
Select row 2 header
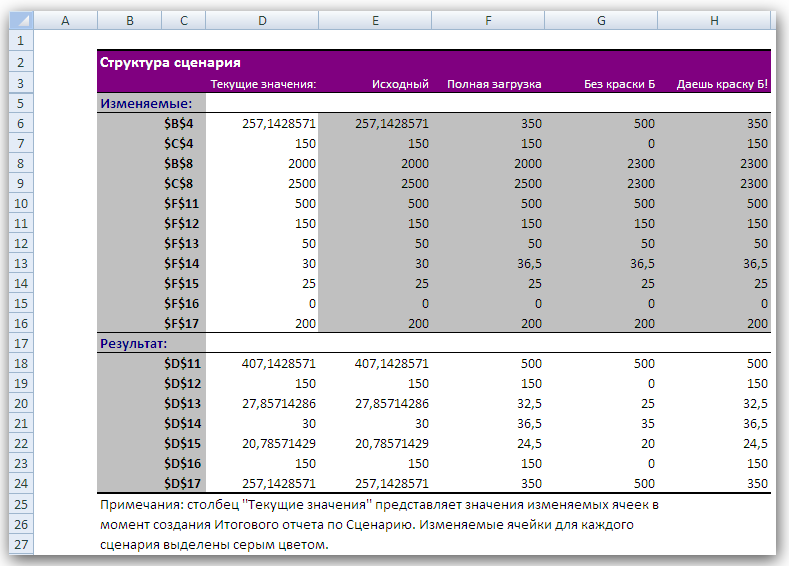(21, 62)
